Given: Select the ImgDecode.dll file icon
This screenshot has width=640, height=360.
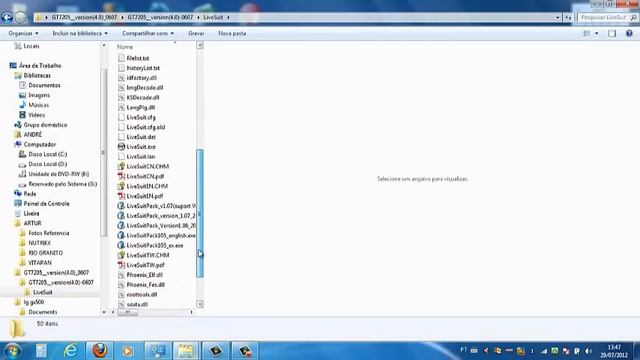Looking at the screenshot, I should coord(121,87).
